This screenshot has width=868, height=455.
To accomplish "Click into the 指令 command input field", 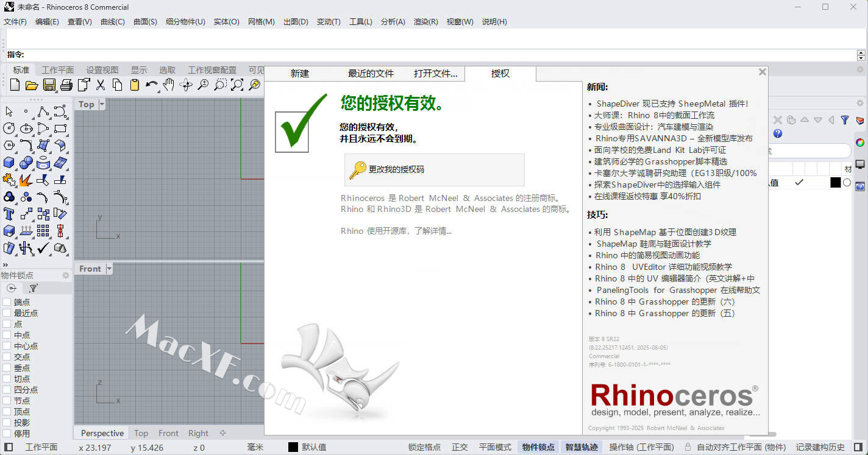I will pos(439,55).
